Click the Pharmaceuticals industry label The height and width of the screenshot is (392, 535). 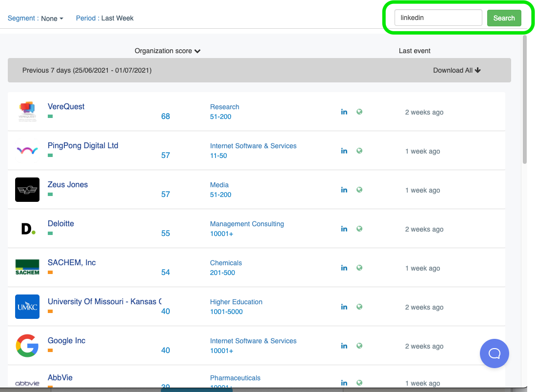coord(235,378)
